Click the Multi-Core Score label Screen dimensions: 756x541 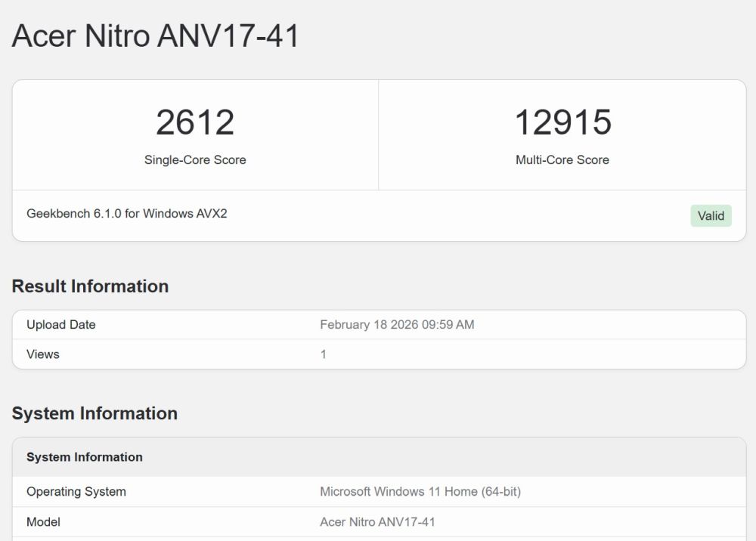562,160
